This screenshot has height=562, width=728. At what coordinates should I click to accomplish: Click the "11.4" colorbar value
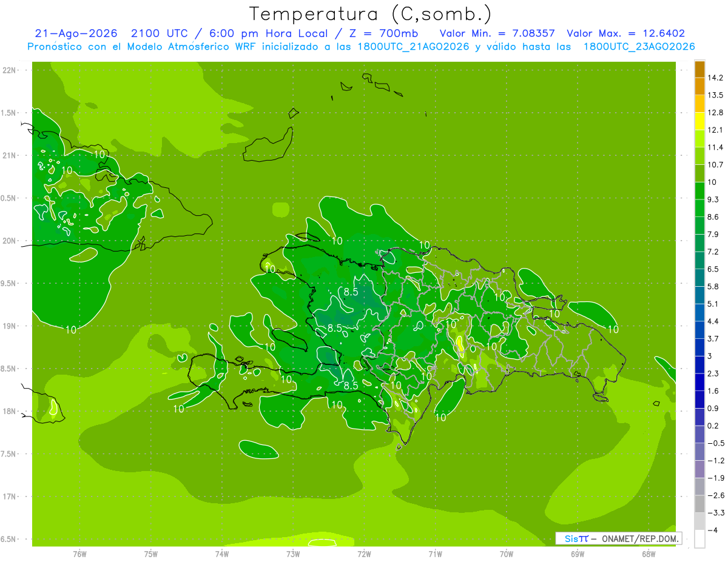coord(715,147)
